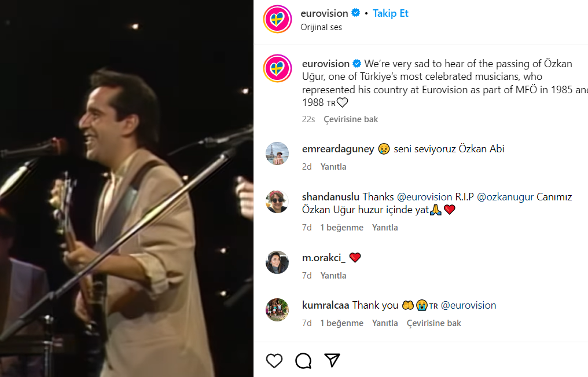
Task: Share the post via the paper plane icon
Action: pyautogui.click(x=331, y=360)
